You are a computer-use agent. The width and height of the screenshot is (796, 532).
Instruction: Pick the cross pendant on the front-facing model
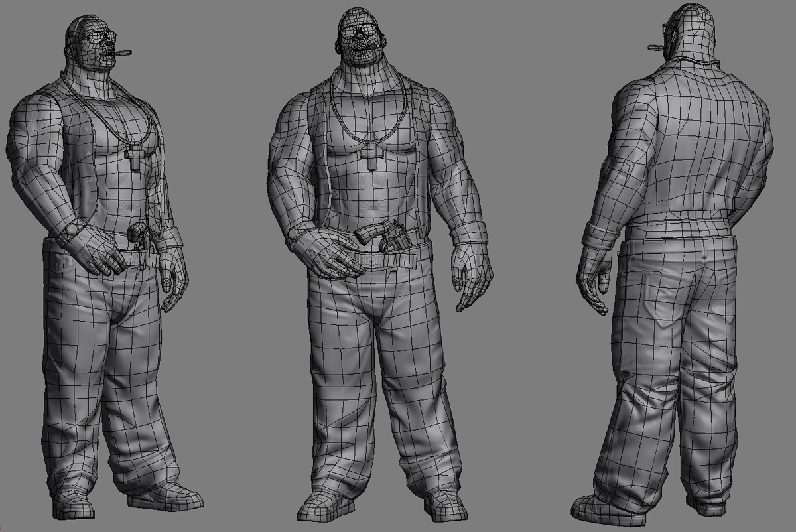[373, 157]
